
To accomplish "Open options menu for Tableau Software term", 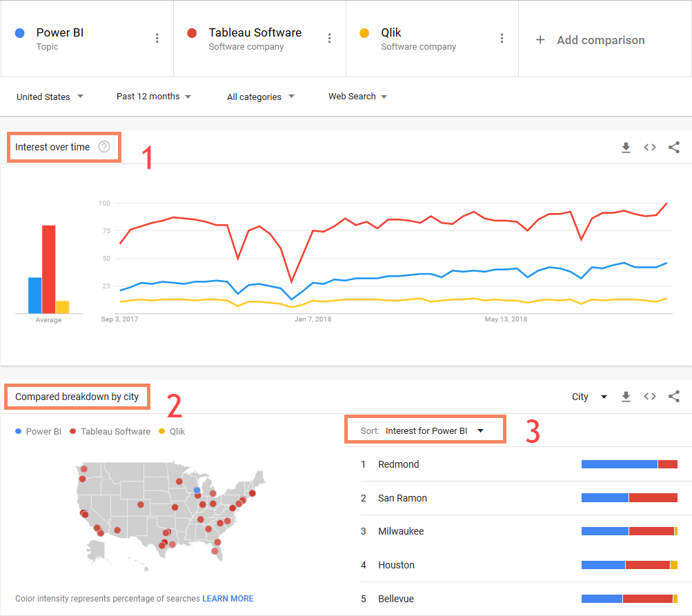I will click(330, 38).
